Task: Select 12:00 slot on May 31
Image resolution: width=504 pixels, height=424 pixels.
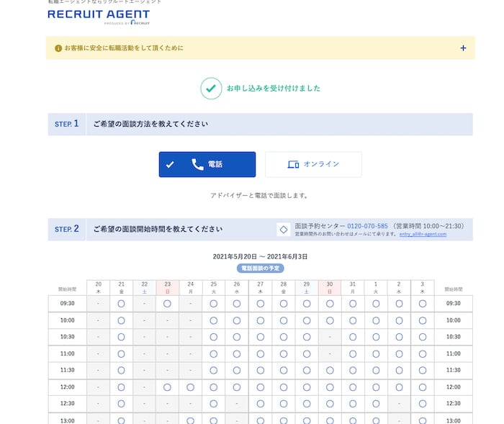Action: click(x=353, y=387)
